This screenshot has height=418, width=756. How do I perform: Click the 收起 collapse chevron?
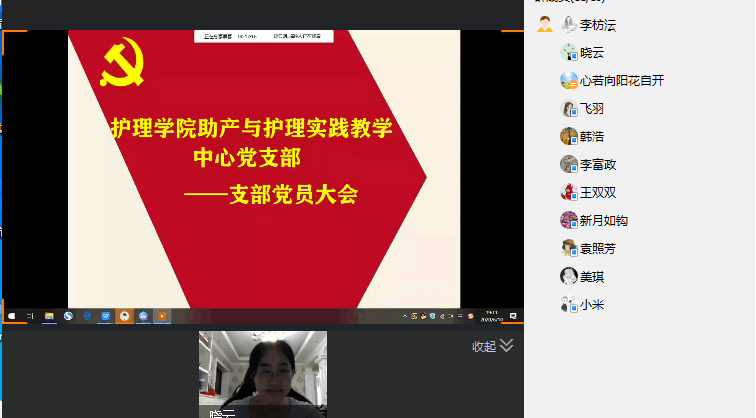(506, 345)
